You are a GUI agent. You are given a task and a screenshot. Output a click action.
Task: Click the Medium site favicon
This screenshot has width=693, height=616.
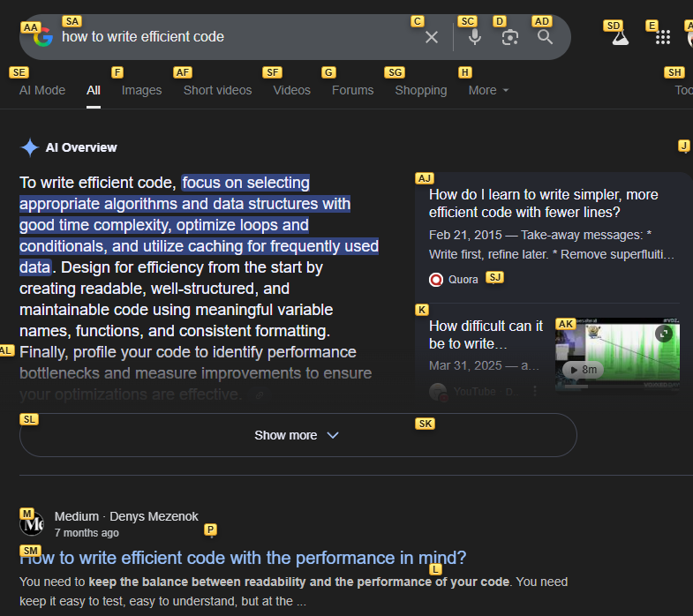(32, 523)
